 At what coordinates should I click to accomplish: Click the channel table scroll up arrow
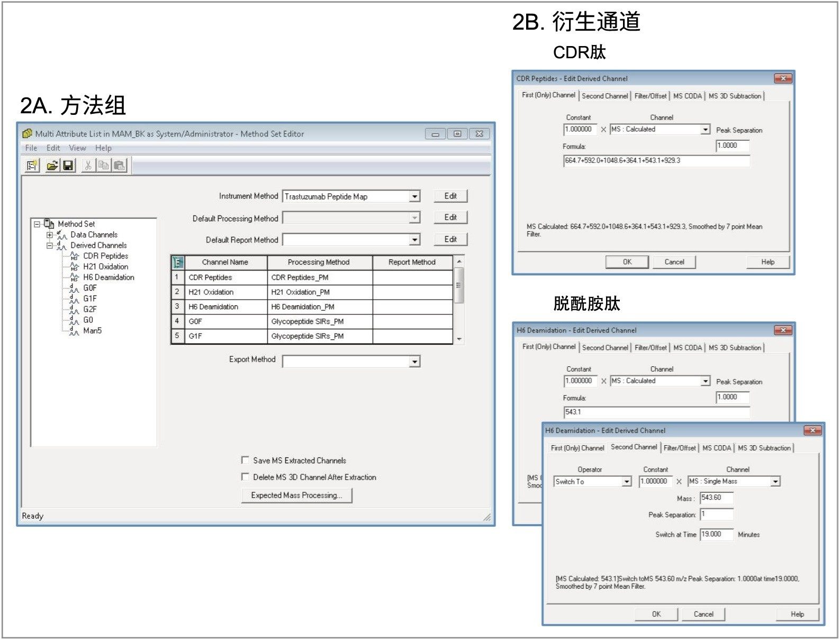point(459,262)
